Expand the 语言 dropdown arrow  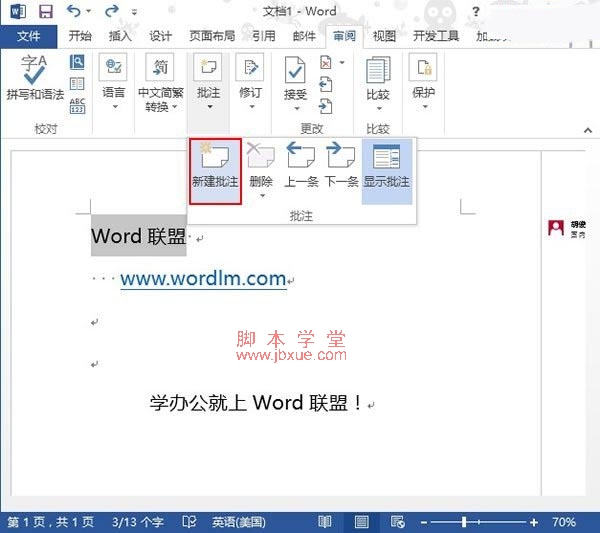tap(115, 107)
